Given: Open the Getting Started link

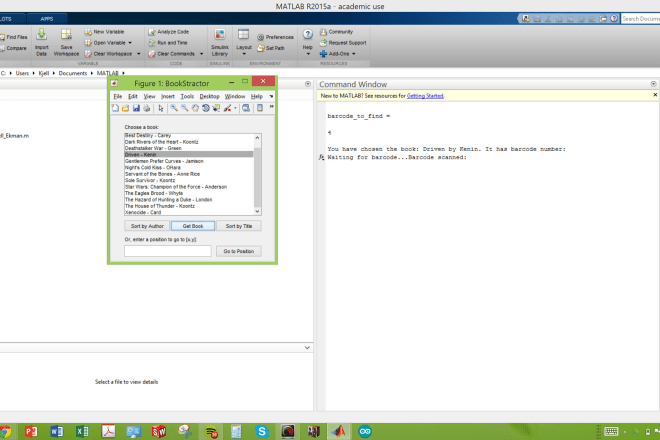Looking at the screenshot, I should pos(425,96).
